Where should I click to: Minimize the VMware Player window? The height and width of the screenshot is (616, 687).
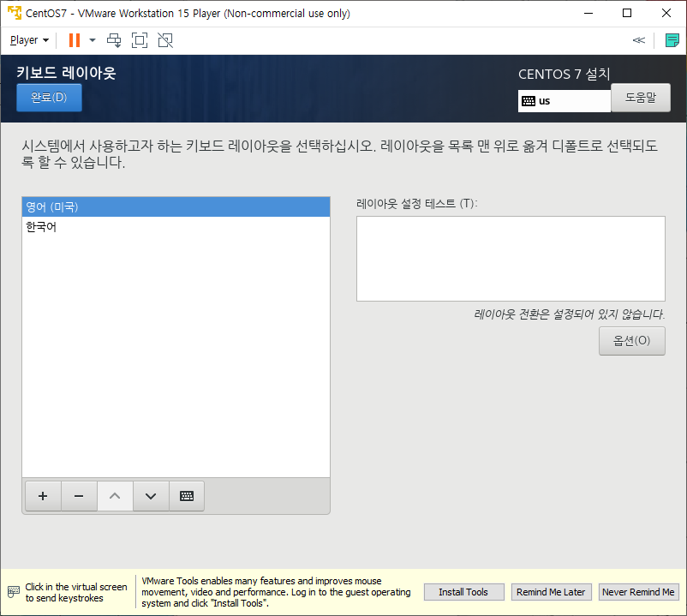tap(588, 13)
